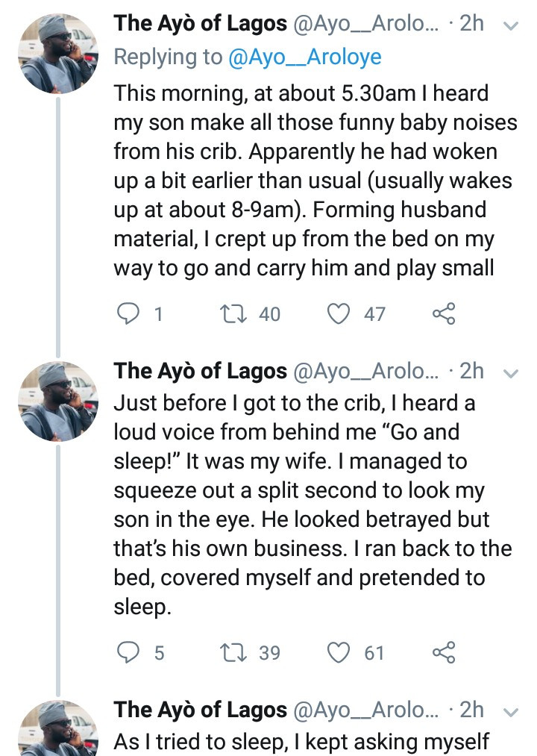Like the tweet with 61 likes

pos(339,652)
